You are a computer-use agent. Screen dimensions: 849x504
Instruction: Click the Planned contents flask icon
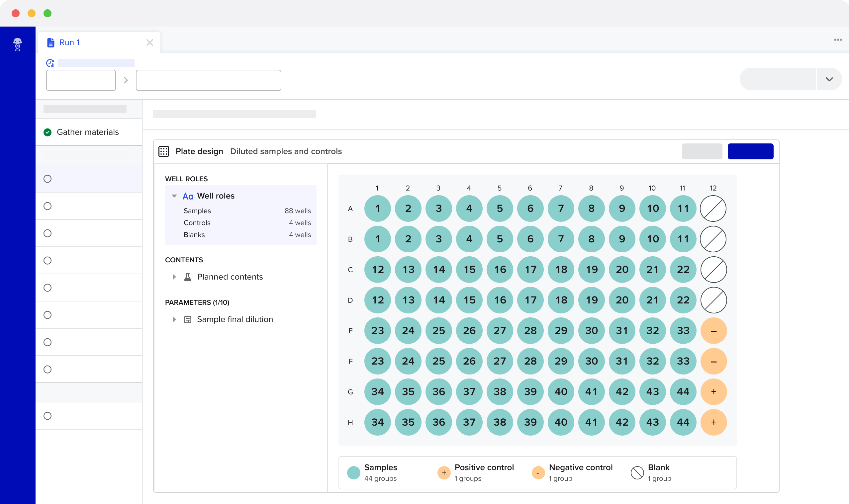188,277
